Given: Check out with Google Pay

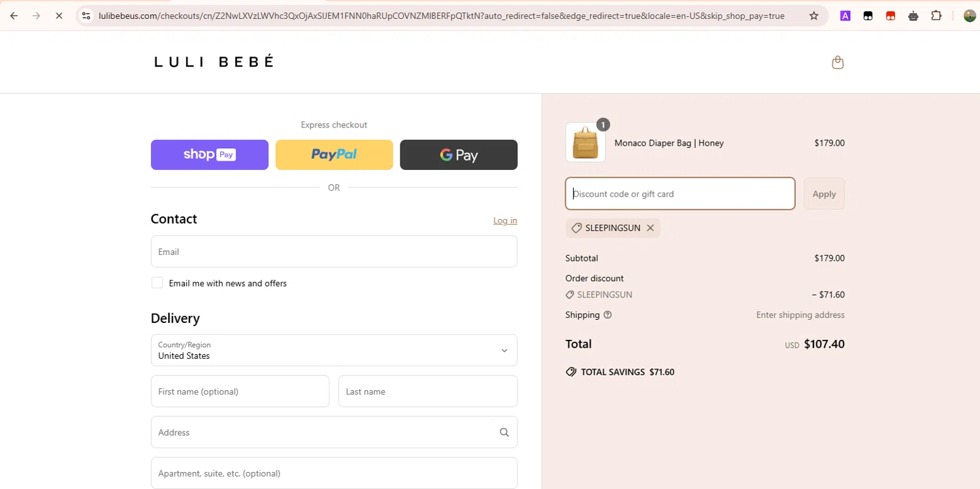Looking at the screenshot, I should (459, 155).
